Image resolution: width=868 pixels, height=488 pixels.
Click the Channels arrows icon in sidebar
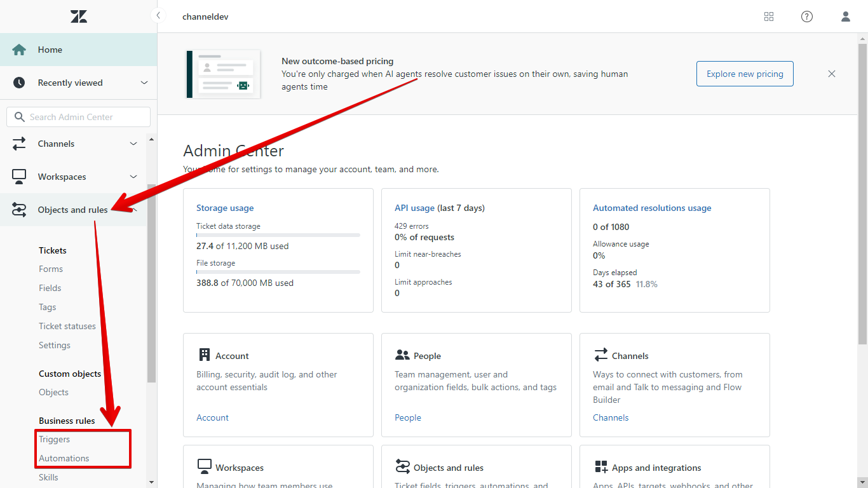19,144
